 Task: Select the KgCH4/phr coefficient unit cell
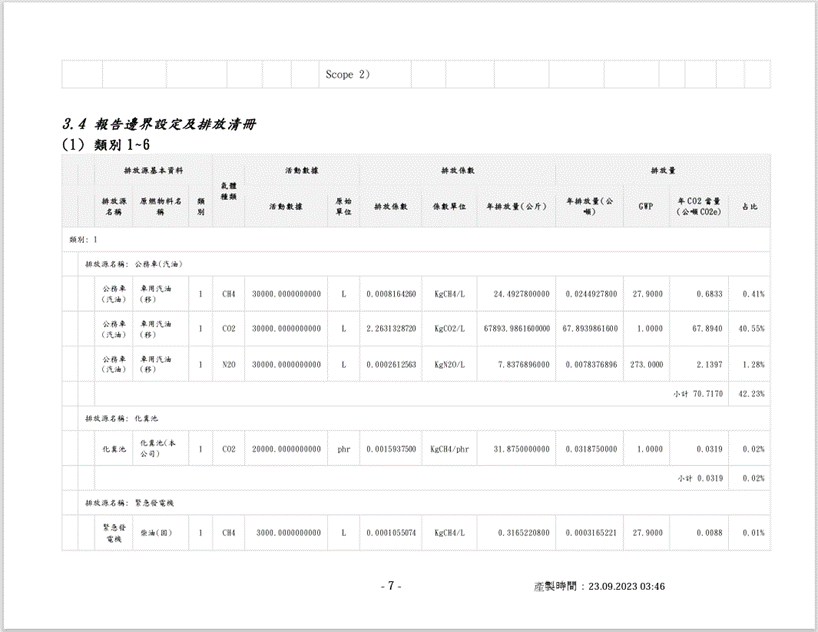click(449, 450)
